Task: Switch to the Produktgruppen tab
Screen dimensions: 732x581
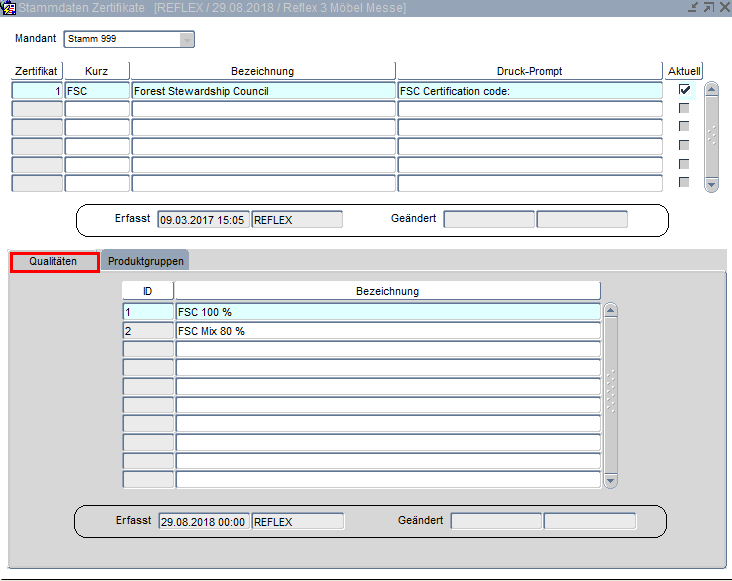Action: point(147,261)
